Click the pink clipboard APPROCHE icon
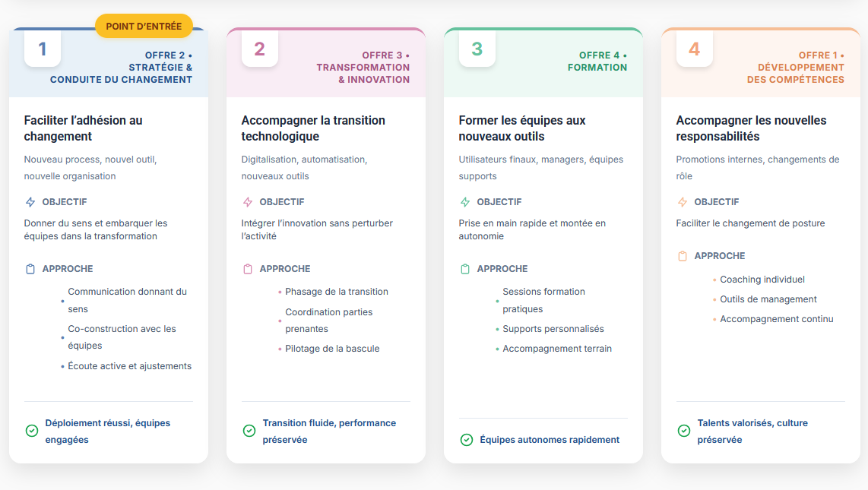 click(x=248, y=269)
